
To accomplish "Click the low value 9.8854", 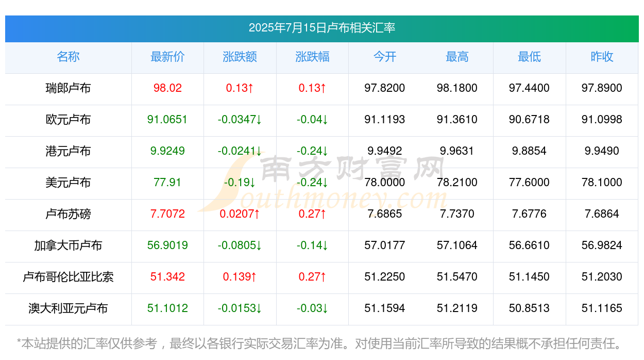I will 529,151.
